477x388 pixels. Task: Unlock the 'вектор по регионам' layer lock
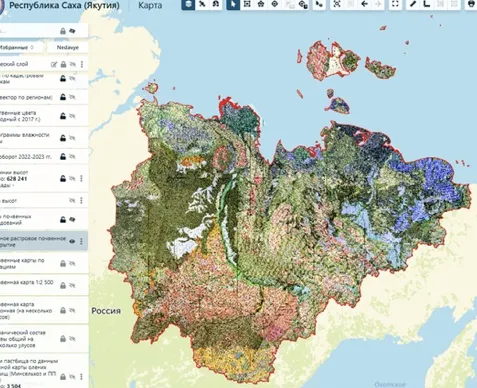[63, 97]
